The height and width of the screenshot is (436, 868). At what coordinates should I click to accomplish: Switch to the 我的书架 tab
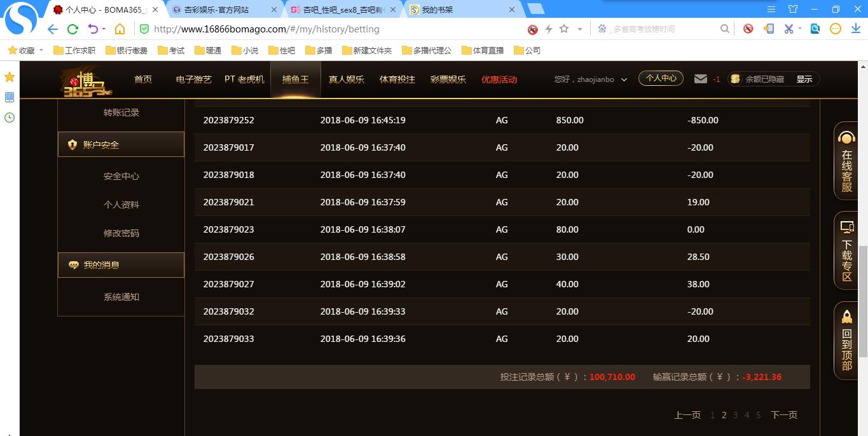pos(462,10)
